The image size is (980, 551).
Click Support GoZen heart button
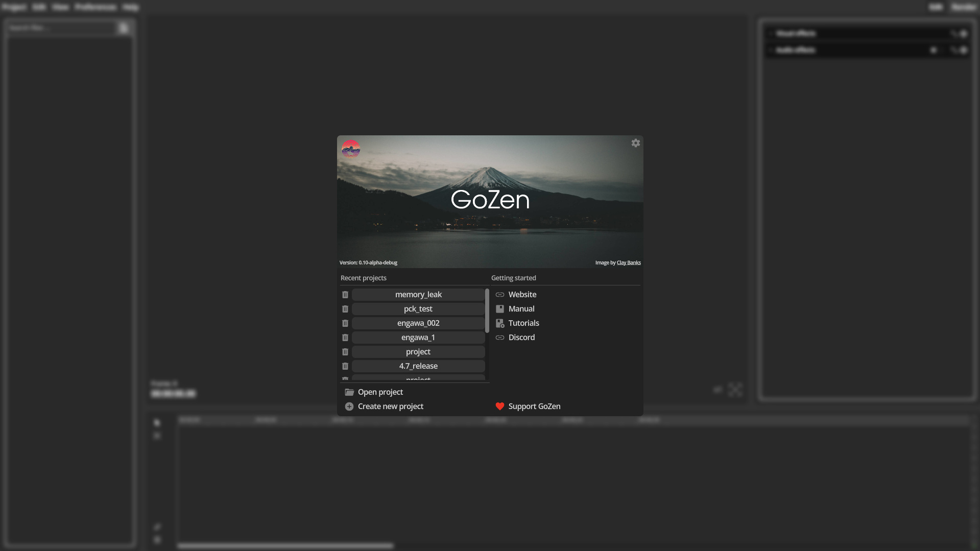coord(528,406)
